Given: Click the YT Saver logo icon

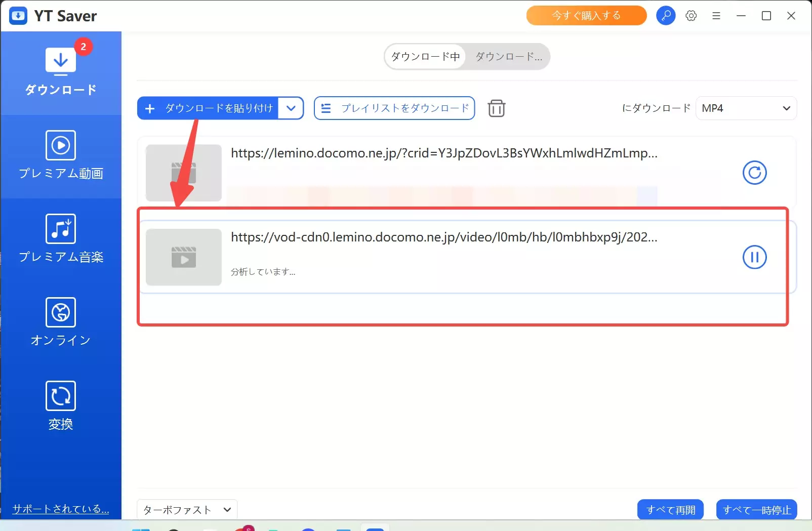Looking at the screenshot, I should pos(18,16).
